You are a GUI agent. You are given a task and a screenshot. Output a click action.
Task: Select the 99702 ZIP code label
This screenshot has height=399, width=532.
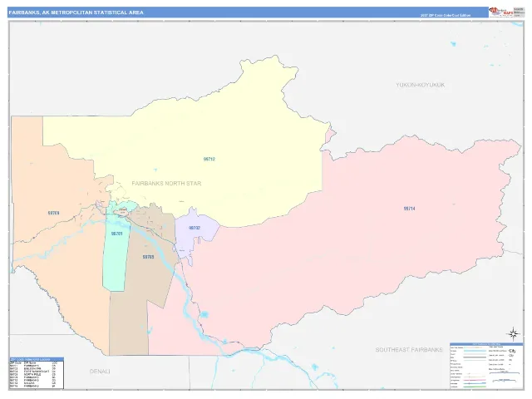click(x=195, y=228)
